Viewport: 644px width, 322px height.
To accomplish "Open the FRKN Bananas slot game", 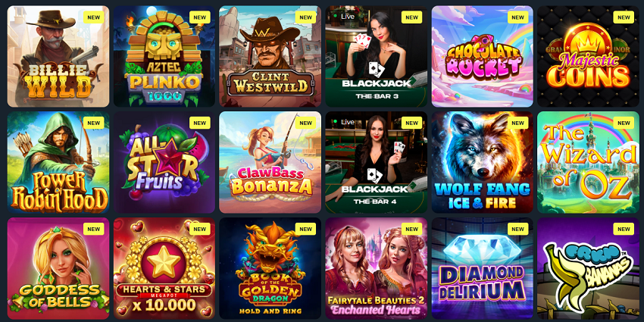I will pyautogui.click(x=588, y=269).
